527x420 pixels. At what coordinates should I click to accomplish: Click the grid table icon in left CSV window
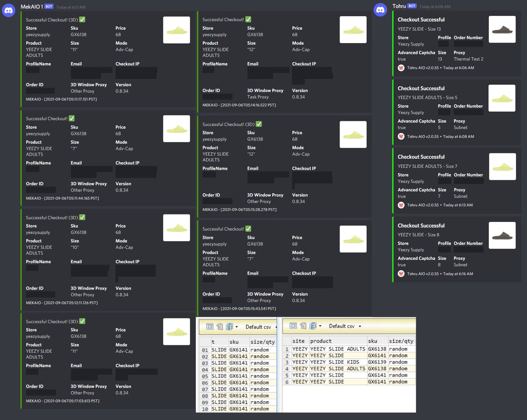[x=229, y=326]
